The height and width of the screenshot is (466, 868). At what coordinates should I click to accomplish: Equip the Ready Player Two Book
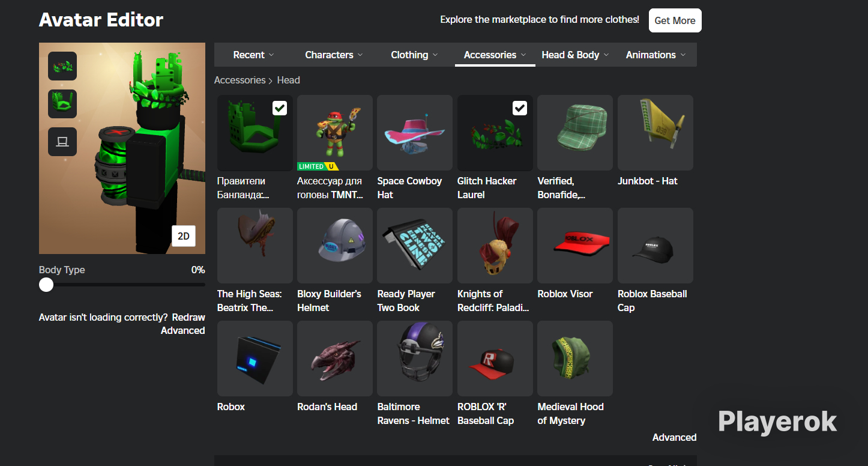(415, 246)
